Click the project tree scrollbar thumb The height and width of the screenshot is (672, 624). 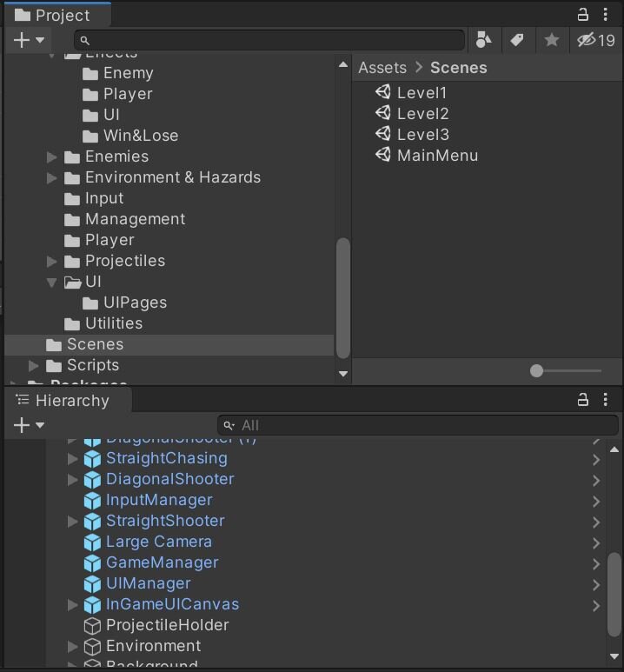click(x=343, y=298)
